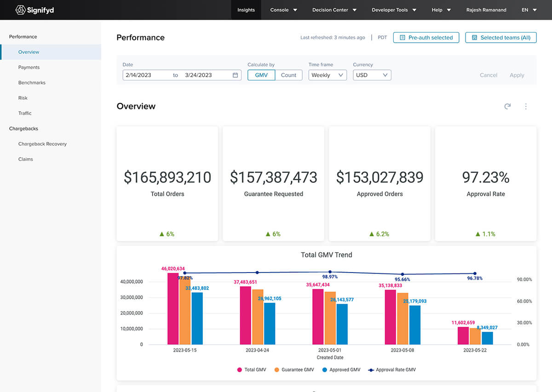Click the Signifyd logo
The height and width of the screenshot is (392, 552).
coord(34,10)
